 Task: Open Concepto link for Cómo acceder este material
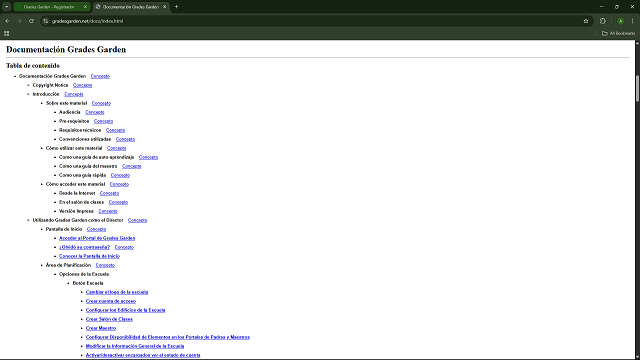click(119, 184)
